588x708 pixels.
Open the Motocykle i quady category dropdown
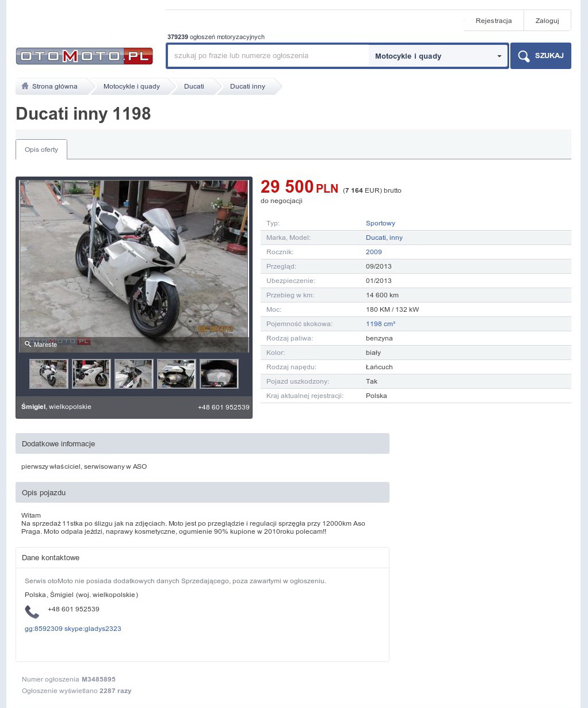click(x=438, y=56)
